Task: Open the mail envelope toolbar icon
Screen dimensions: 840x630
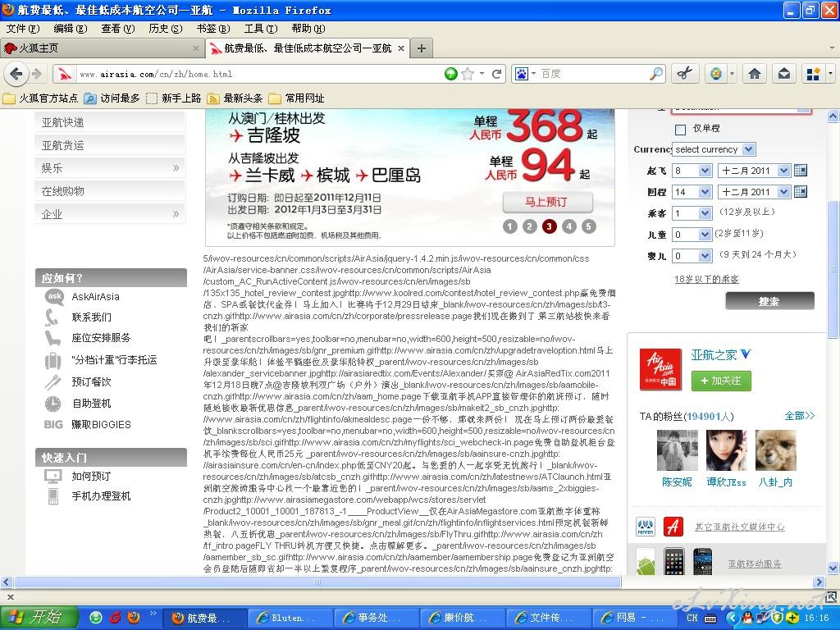Action: click(783, 73)
